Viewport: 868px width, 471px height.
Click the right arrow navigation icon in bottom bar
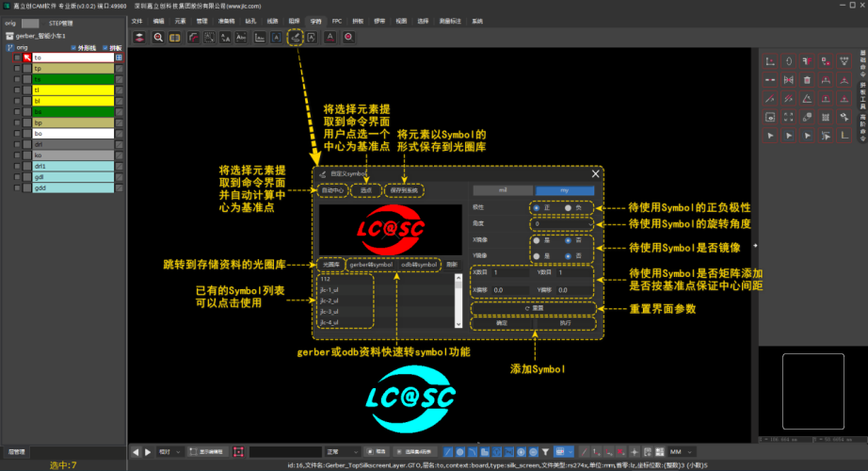[x=148, y=452]
